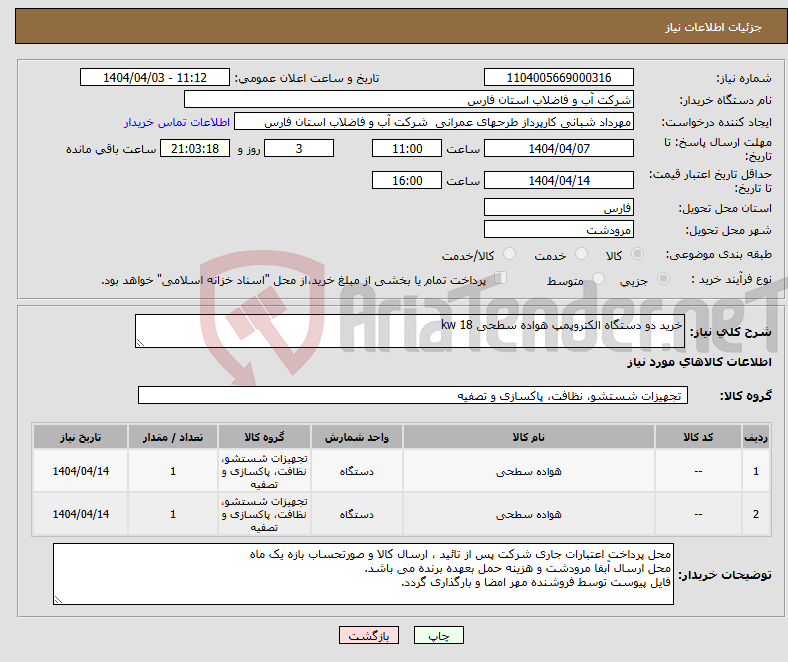
Task: Click the goods group cell in row 2
Action: coord(264,514)
